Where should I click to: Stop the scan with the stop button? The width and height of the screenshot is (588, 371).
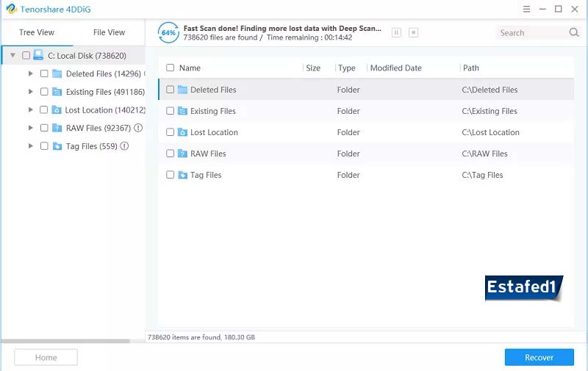pyautogui.click(x=413, y=32)
